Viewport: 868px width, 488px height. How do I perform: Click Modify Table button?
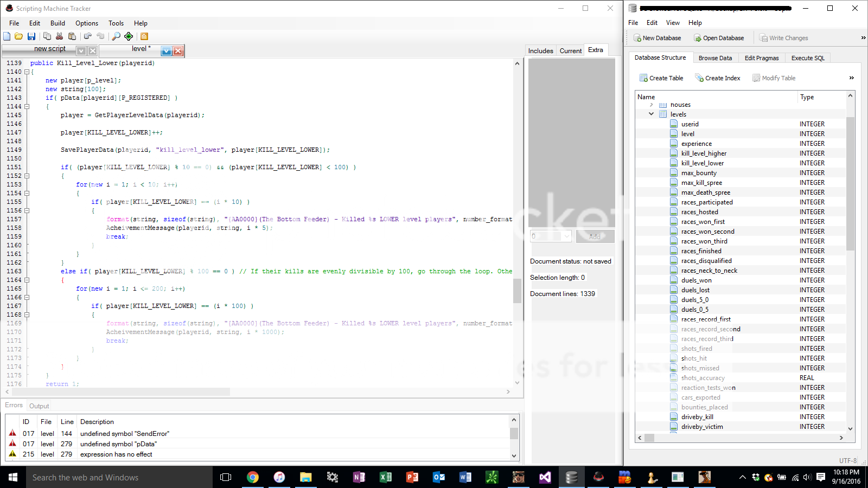[x=774, y=78]
